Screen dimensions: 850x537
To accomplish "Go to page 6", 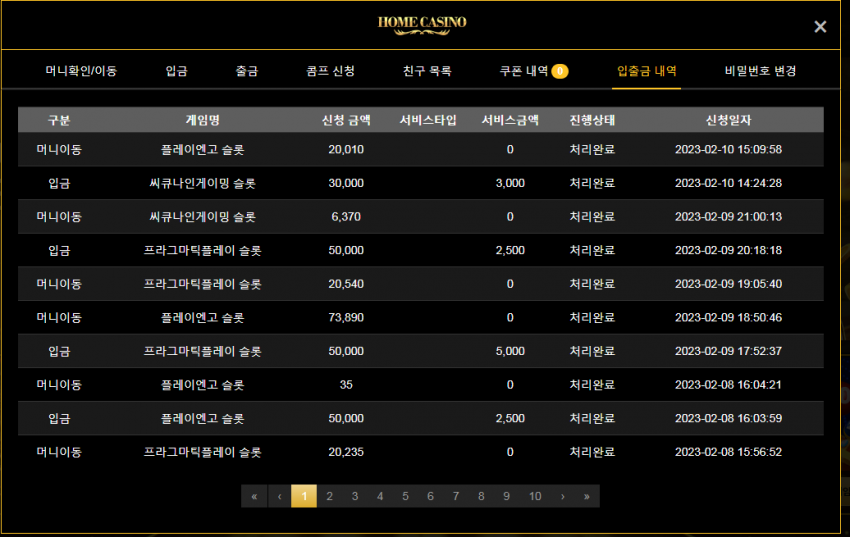I will [430, 496].
